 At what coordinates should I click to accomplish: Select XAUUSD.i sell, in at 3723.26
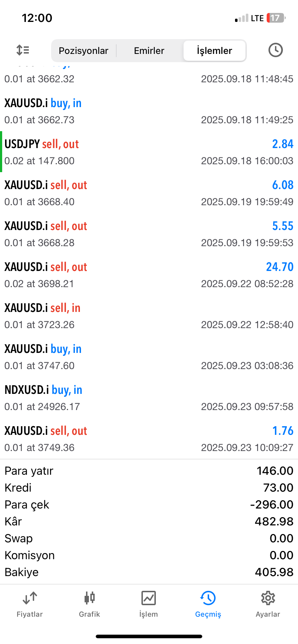(x=149, y=316)
